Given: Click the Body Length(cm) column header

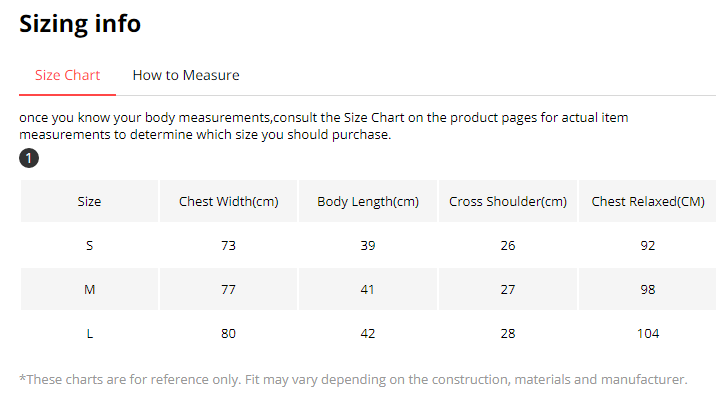Looking at the screenshot, I should pyautogui.click(x=368, y=202).
